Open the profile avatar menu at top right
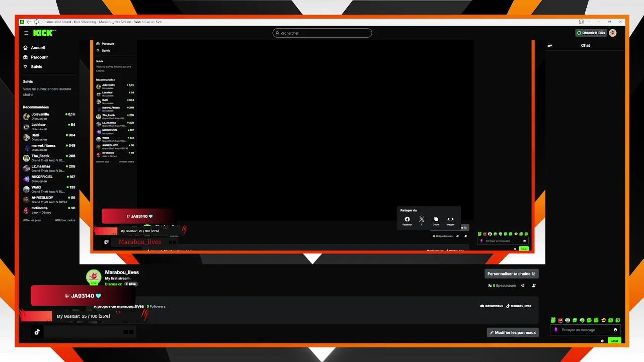Image resolution: width=644 pixels, height=362 pixels. tap(612, 33)
